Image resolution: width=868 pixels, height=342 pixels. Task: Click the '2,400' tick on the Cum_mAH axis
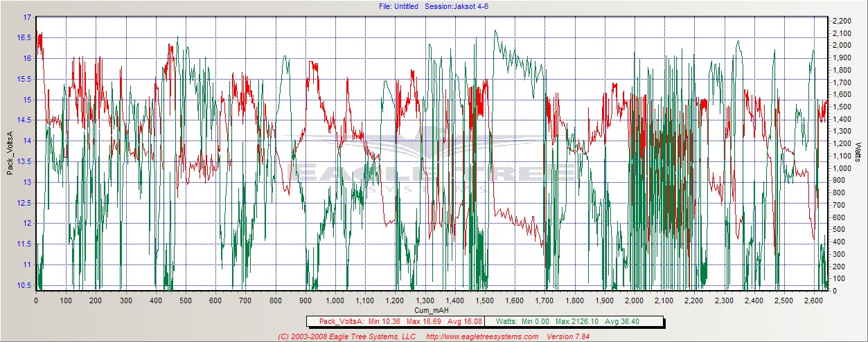click(x=754, y=301)
